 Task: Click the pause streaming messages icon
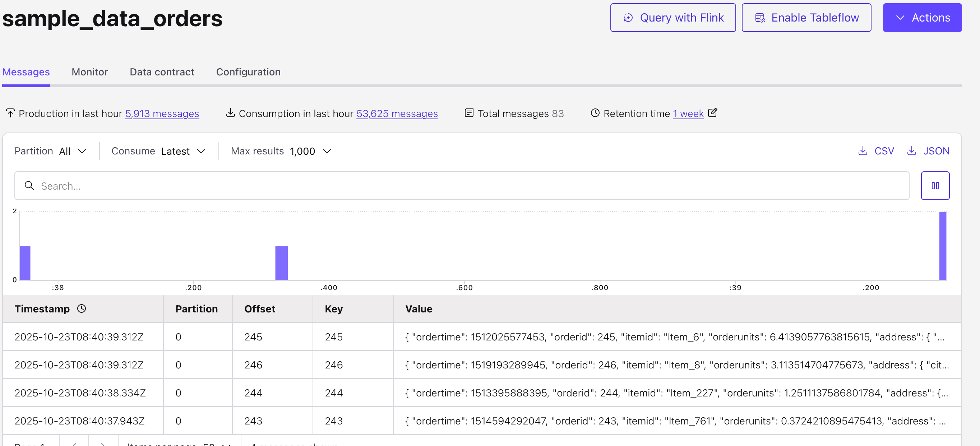(935, 186)
